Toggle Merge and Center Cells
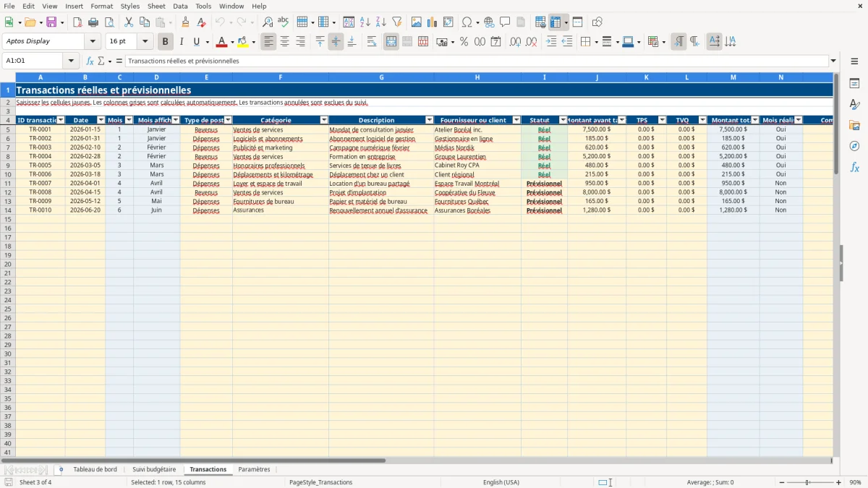Screen dimensions: 868x488 tap(391, 42)
